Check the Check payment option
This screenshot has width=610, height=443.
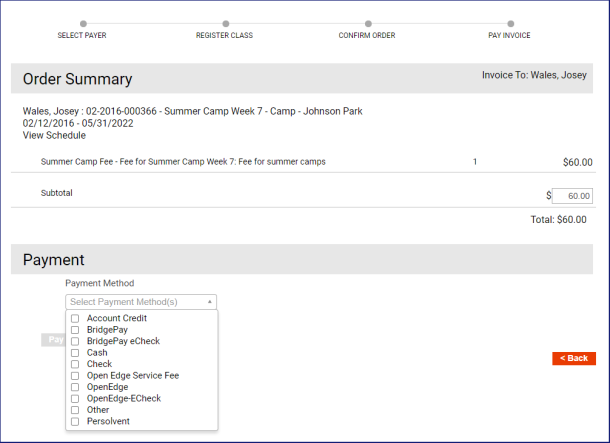click(x=75, y=364)
